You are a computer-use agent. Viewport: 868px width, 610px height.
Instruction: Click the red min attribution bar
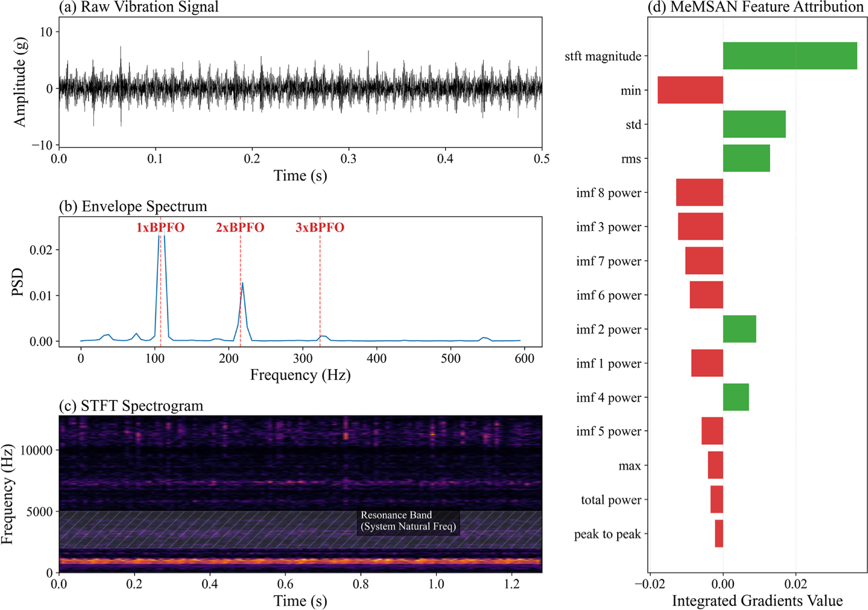pos(690,90)
